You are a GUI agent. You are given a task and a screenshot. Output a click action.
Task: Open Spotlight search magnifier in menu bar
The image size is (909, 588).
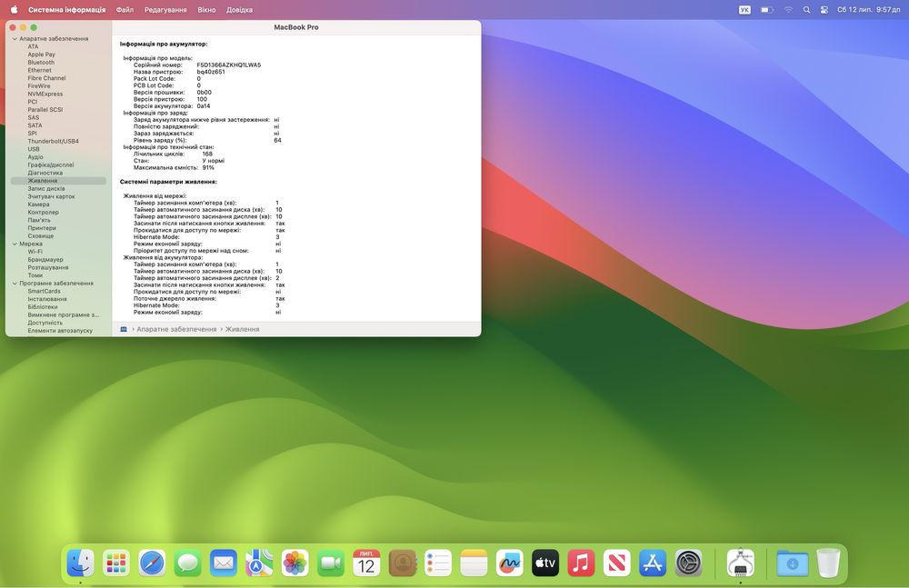[x=806, y=10]
